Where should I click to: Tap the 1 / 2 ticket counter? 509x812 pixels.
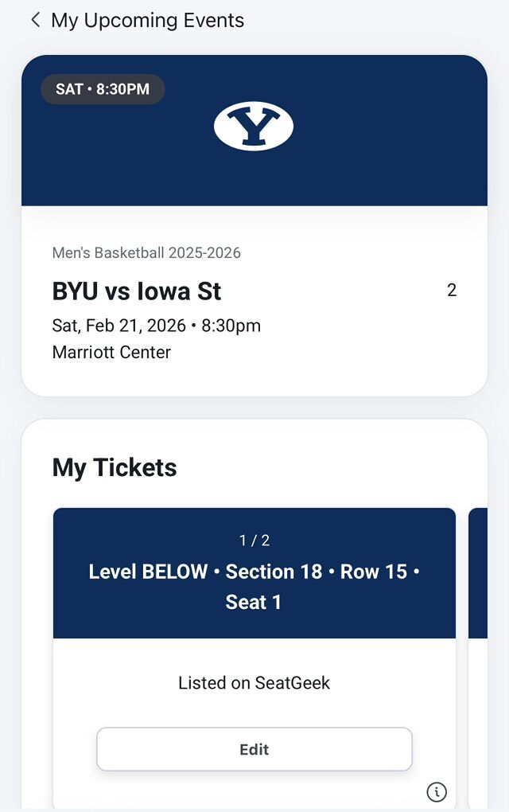[254, 541]
